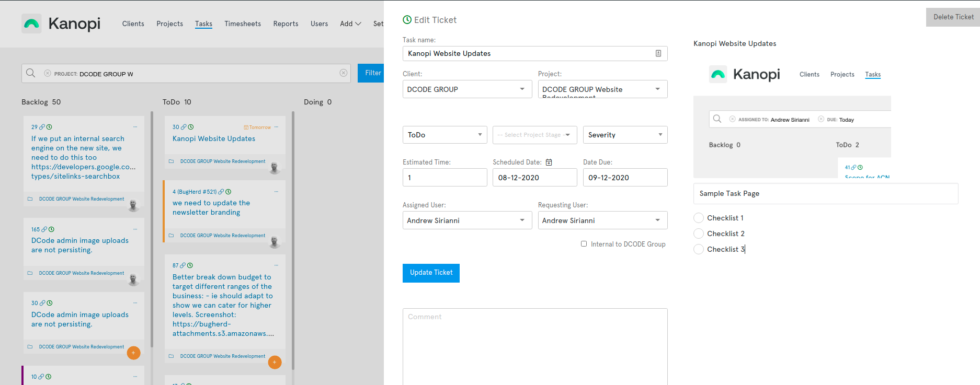This screenshot has height=385, width=980.
Task: Open the Assigned User dropdown
Action: coord(467,220)
